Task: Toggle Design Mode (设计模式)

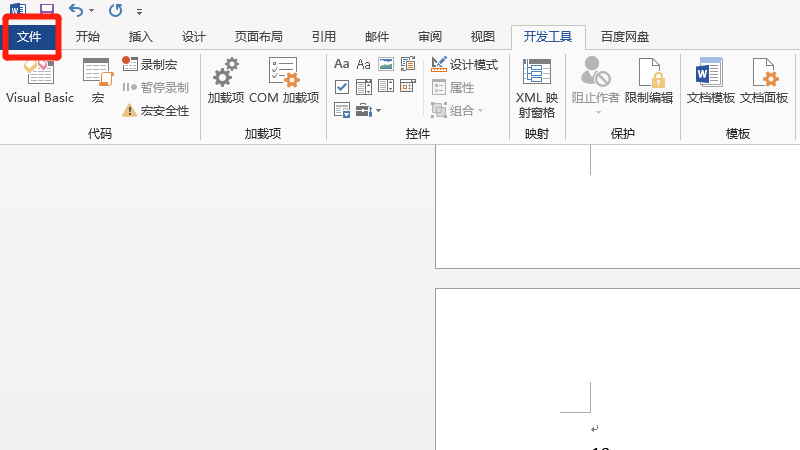Action: pos(465,64)
